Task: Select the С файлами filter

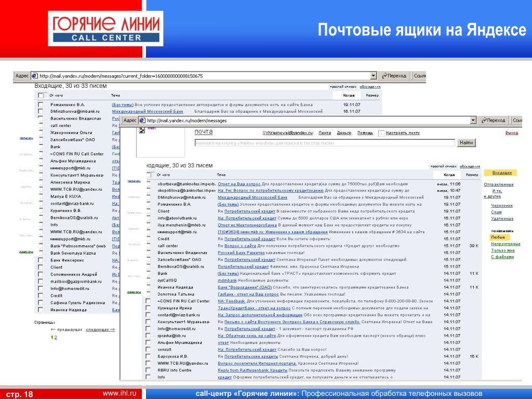Action: tap(502, 257)
